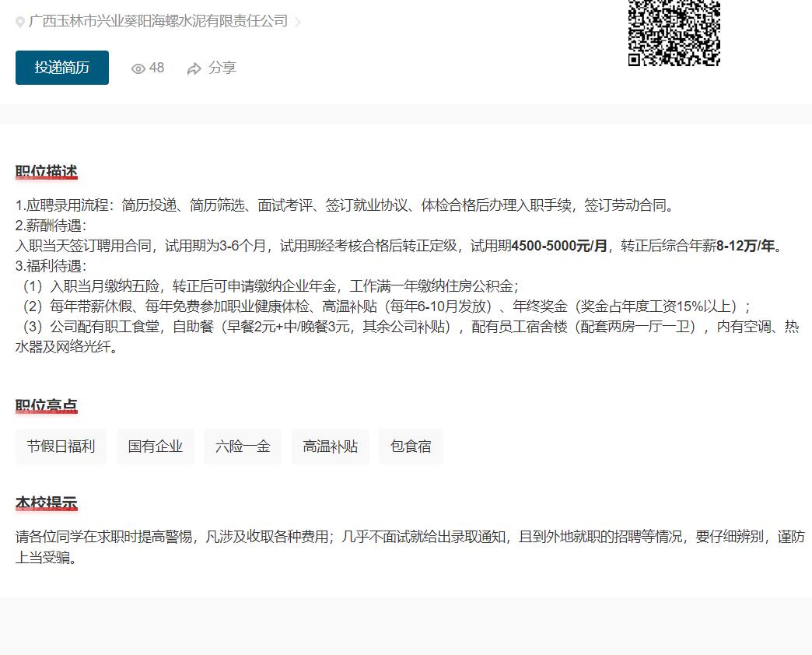Click the 职位亮点 section heading
The height and width of the screenshot is (655, 812).
pyautogui.click(x=47, y=406)
